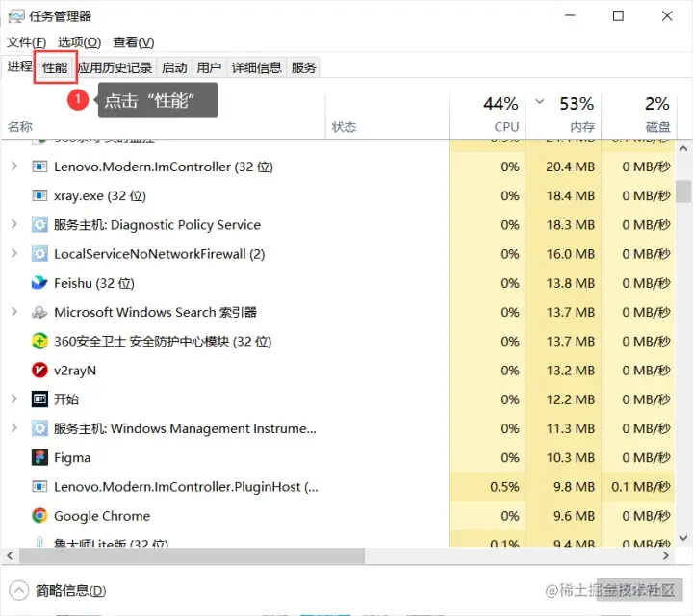Switch to the 服务 tab
This screenshot has width=693, height=616.
pyautogui.click(x=303, y=67)
